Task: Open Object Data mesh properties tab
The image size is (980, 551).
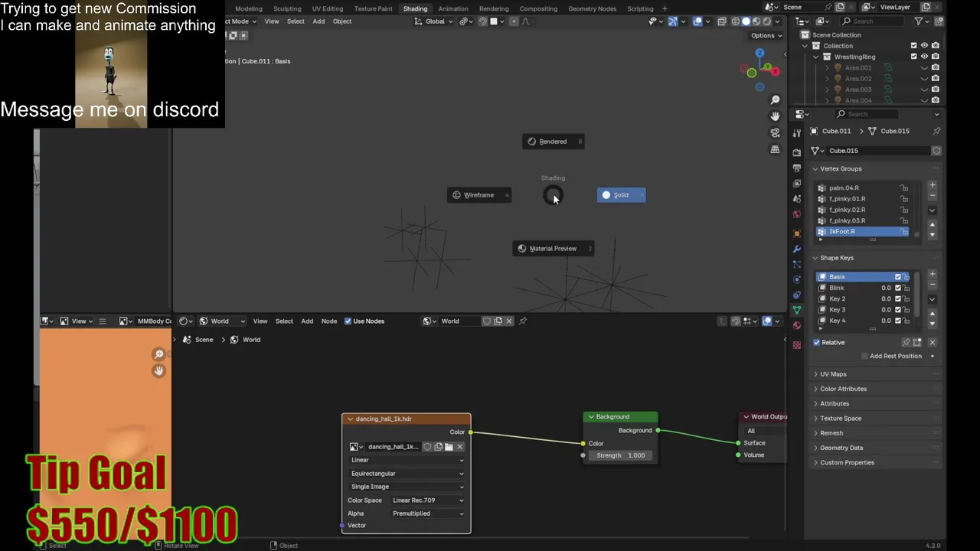Action: coord(797,310)
